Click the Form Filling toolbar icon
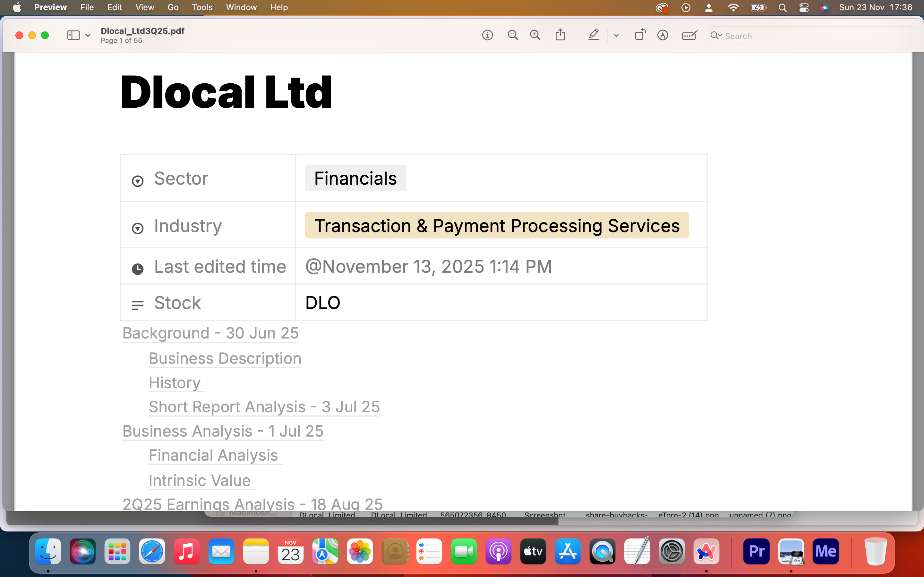This screenshot has width=924, height=577. click(689, 36)
